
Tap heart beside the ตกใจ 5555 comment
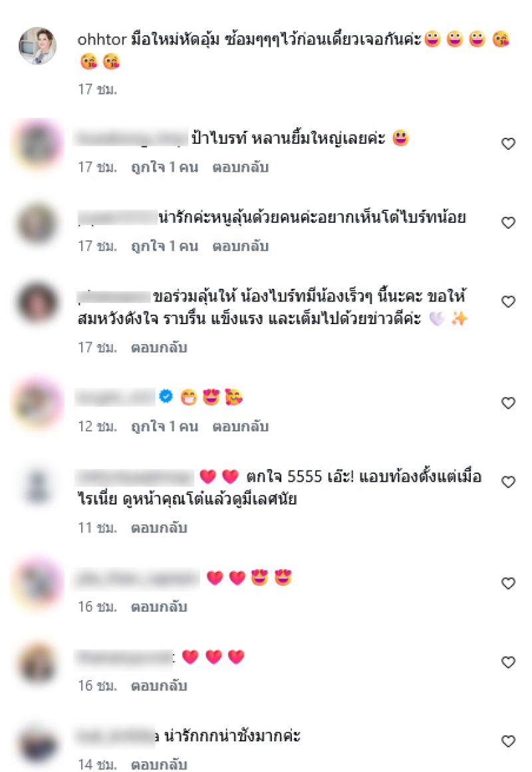click(x=508, y=482)
